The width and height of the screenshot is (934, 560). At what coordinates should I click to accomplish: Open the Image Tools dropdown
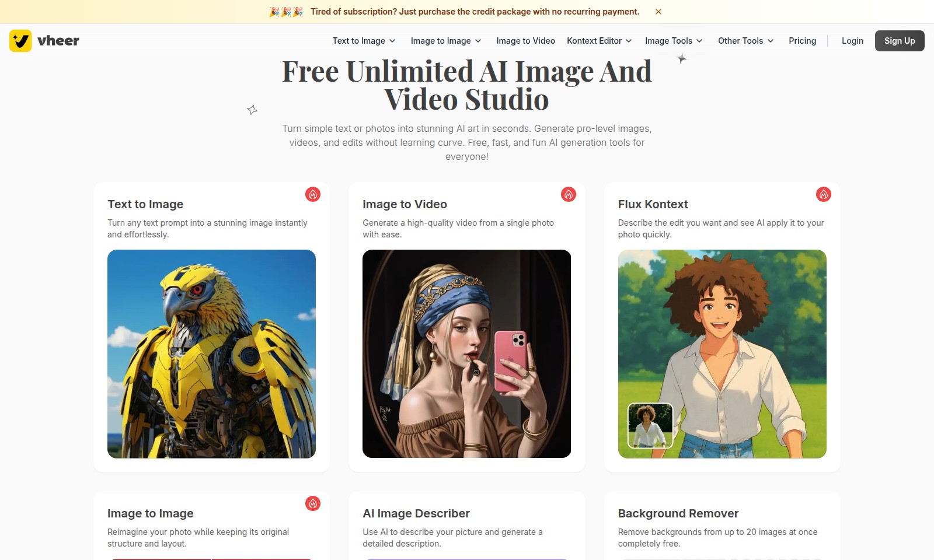(674, 41)
